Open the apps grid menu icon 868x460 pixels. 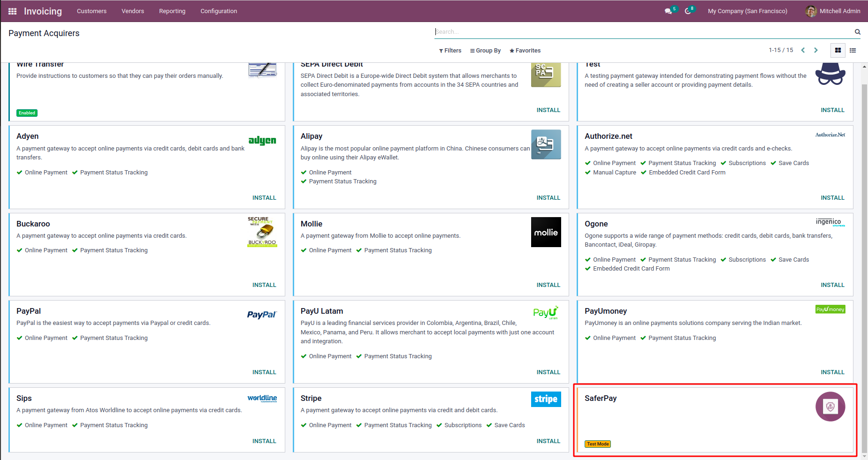coord(13,11)
